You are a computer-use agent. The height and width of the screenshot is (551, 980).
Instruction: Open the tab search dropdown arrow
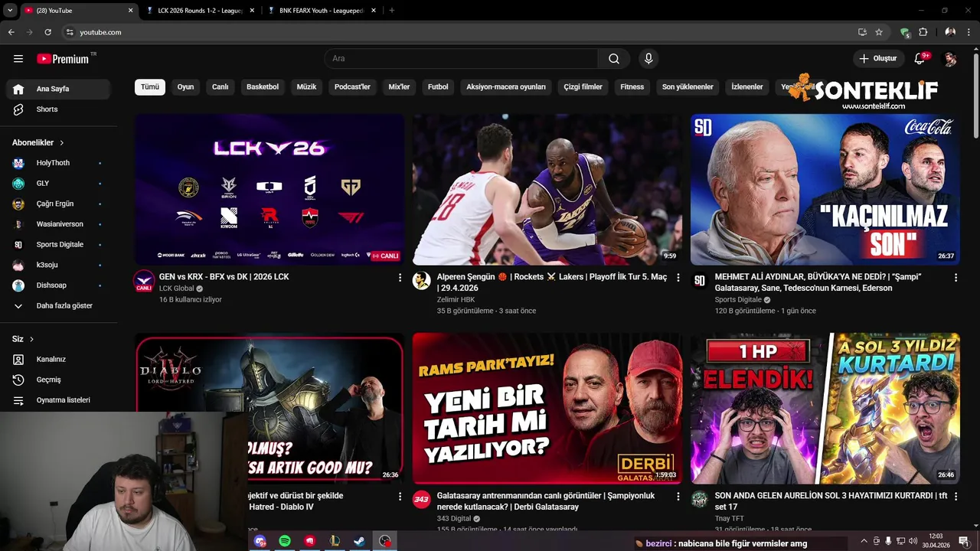click(x=10, y=11)
